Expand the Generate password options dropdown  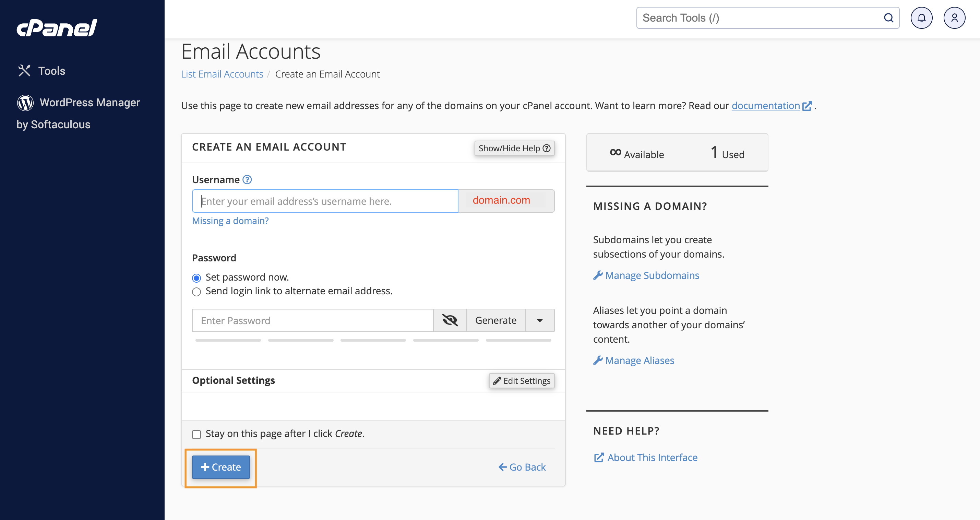tap(539, 320)
